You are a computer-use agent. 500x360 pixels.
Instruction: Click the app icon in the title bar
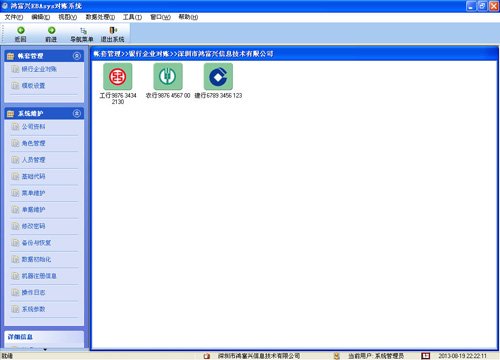click(5, 6)
